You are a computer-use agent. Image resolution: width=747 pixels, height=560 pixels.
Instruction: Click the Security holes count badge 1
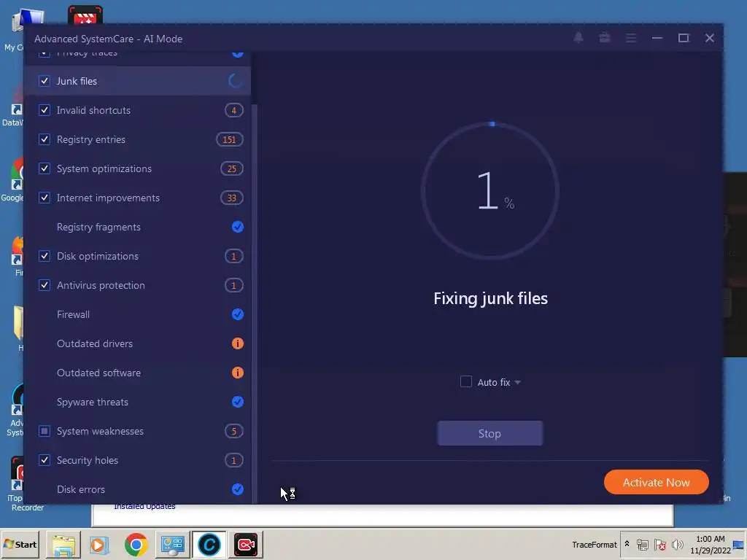(234, 460)
